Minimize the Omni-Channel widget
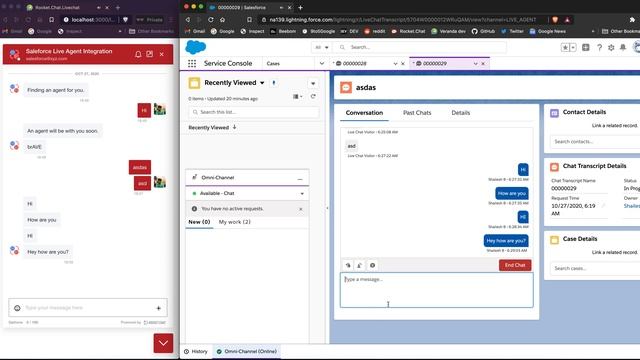This screenshot has width=640, height=360. pos(300,178)
